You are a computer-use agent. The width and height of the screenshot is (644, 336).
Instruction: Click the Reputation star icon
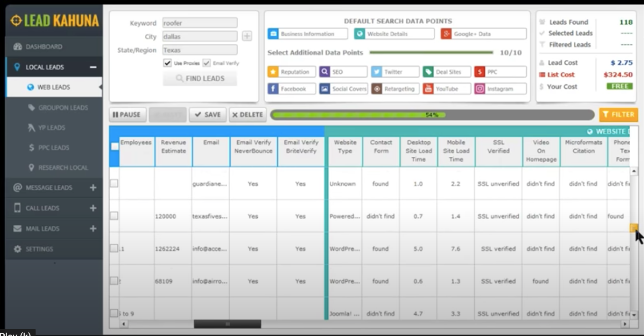pos(273,72)
